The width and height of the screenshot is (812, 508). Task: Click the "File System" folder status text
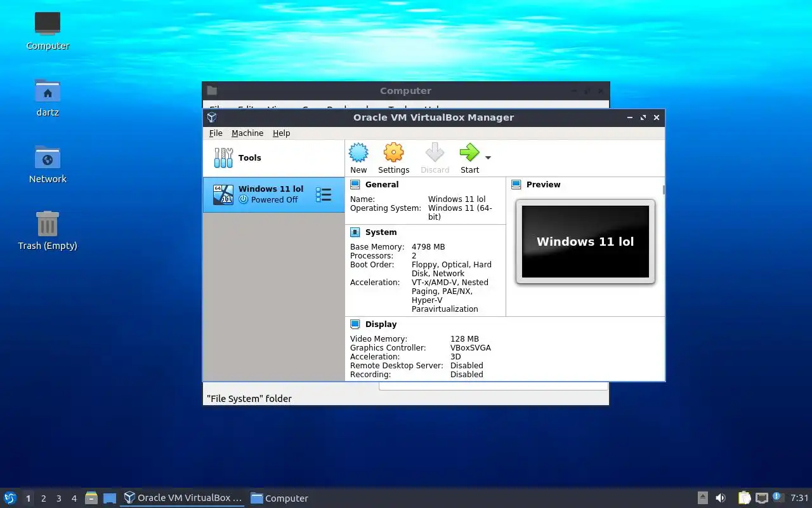click(249, 399)
